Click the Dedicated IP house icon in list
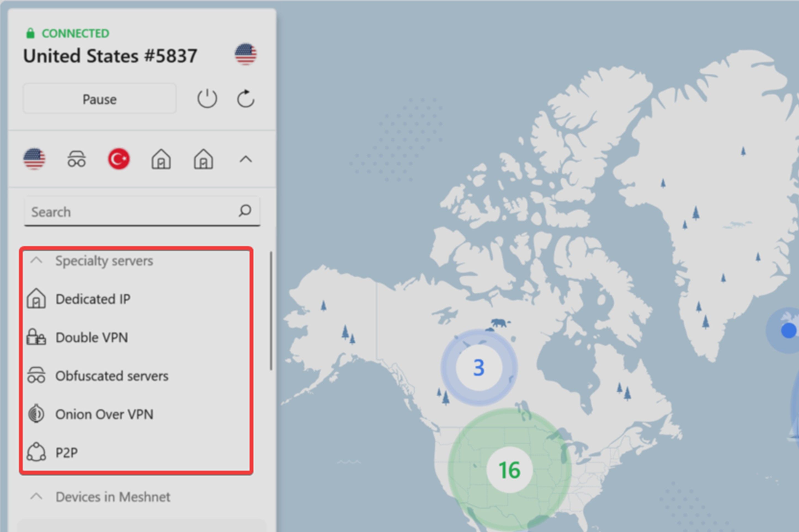The width and height of the screenshot is (799, 532). (36, 299)
